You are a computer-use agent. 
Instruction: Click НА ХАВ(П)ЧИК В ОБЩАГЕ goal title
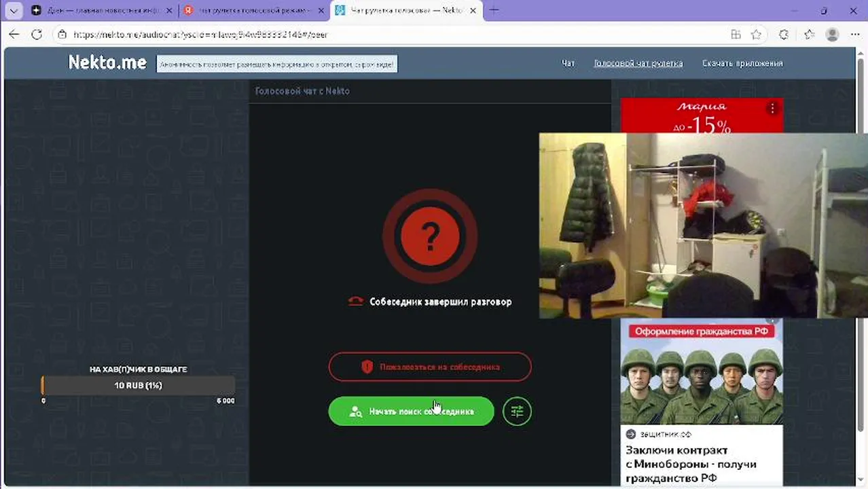pos(138,369)
